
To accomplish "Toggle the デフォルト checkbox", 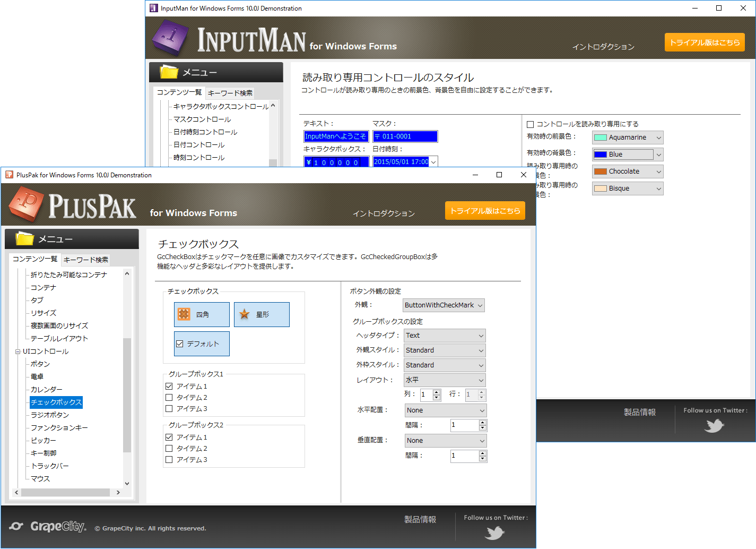I will pos(202,344).
